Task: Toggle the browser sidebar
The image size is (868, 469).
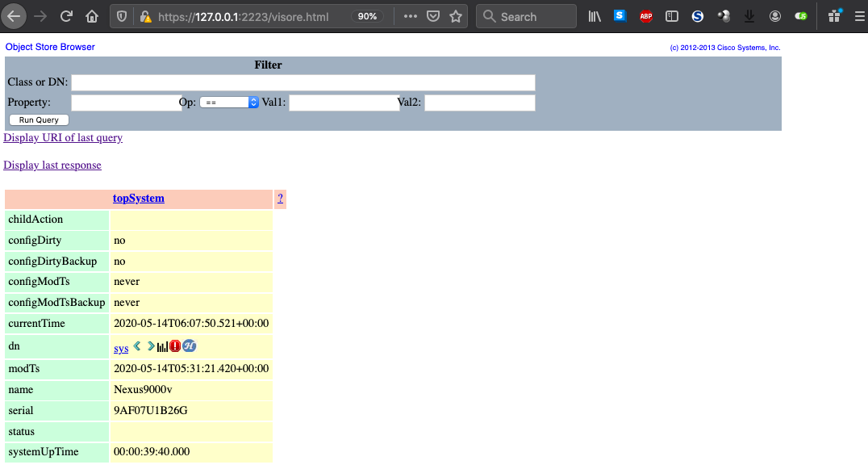Action: (671, 16)
